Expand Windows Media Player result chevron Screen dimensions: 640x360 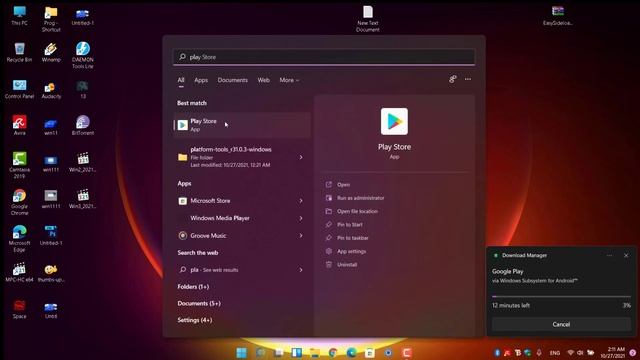(x=301, y=218)
